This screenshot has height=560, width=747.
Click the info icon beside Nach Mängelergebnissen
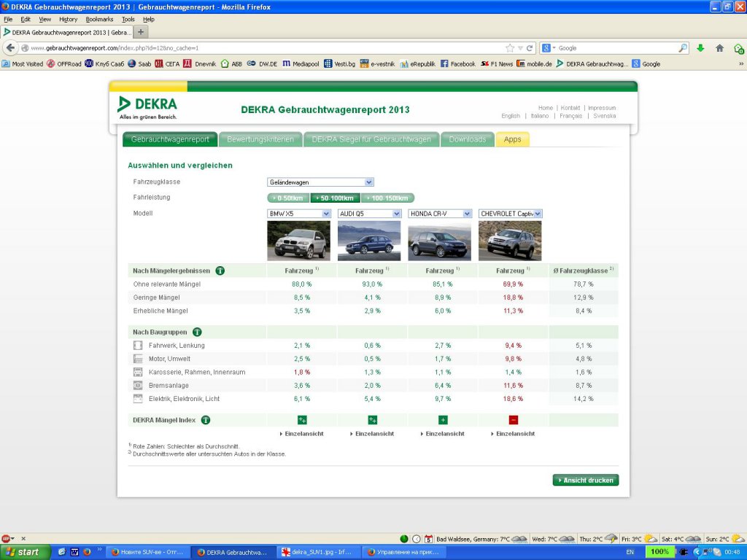[x=220, y=271]
